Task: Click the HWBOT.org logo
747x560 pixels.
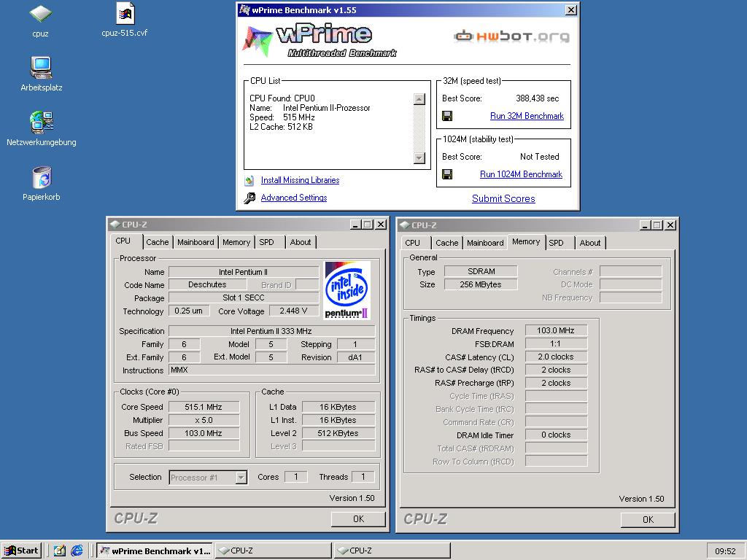Action: 511,36
